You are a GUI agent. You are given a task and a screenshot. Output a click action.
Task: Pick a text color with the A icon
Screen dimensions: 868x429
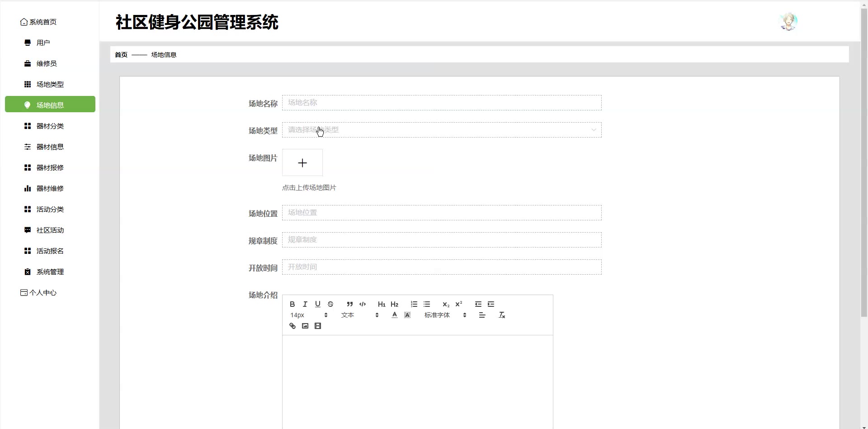click(x=395, y=315)
